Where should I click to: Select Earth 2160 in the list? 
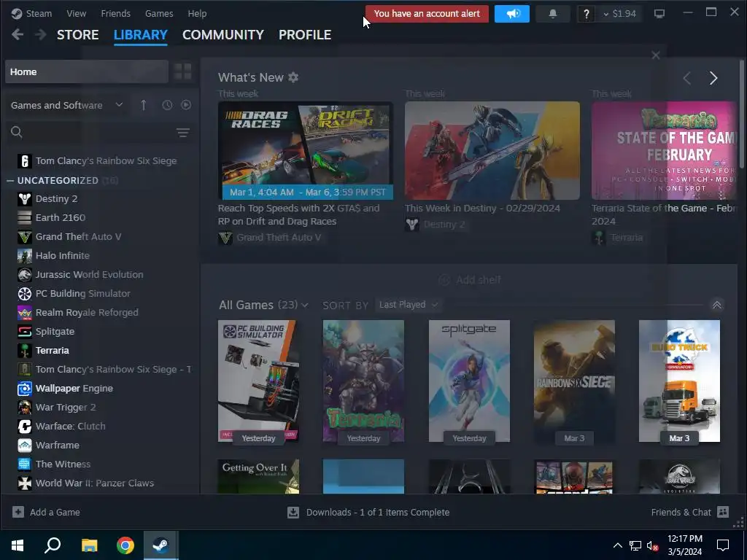(61, 217)
